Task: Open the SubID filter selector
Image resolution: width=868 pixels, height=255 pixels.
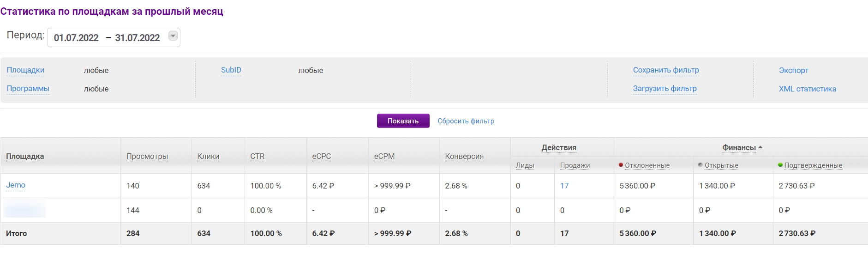Action: click(231, 70)
